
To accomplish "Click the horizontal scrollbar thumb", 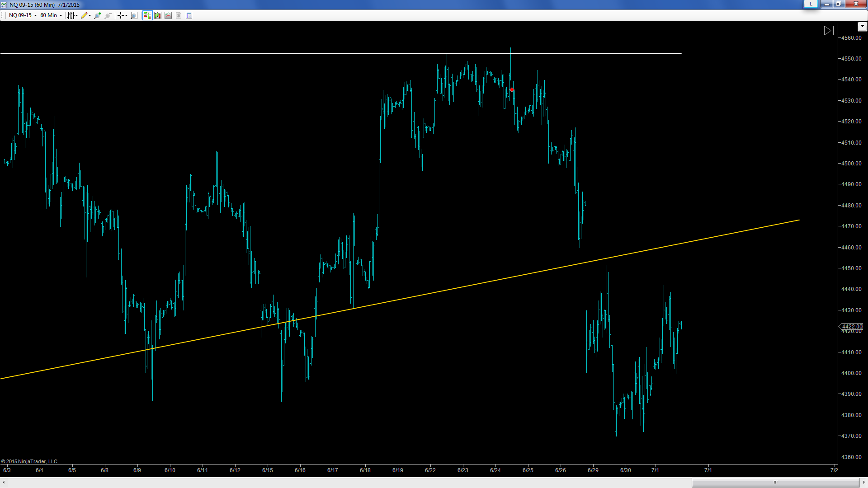I will (775, 482).
